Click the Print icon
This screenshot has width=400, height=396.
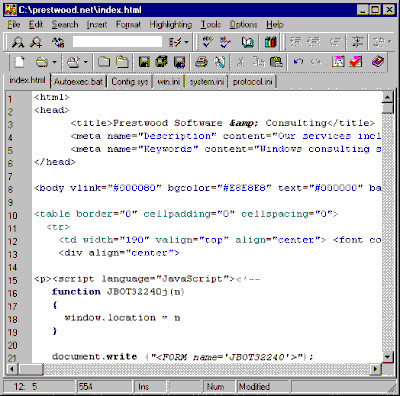coord(201,62)
